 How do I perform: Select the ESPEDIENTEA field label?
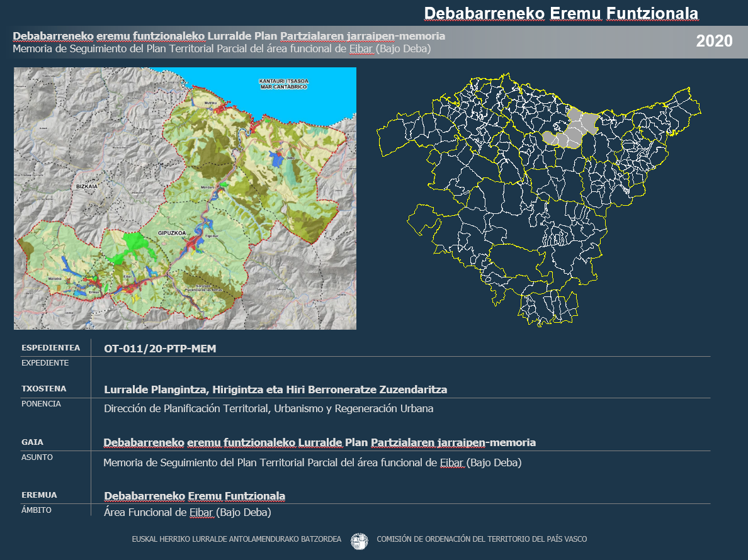coord(51,347)
